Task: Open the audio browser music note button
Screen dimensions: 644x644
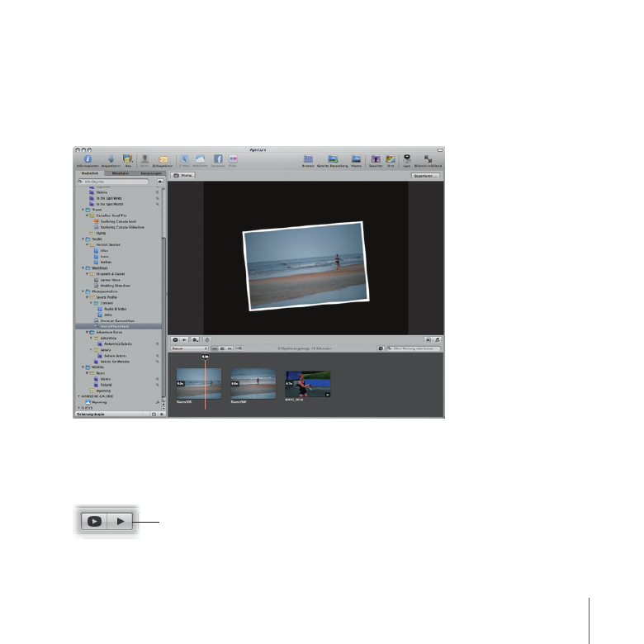Action: tap(438, 339)
